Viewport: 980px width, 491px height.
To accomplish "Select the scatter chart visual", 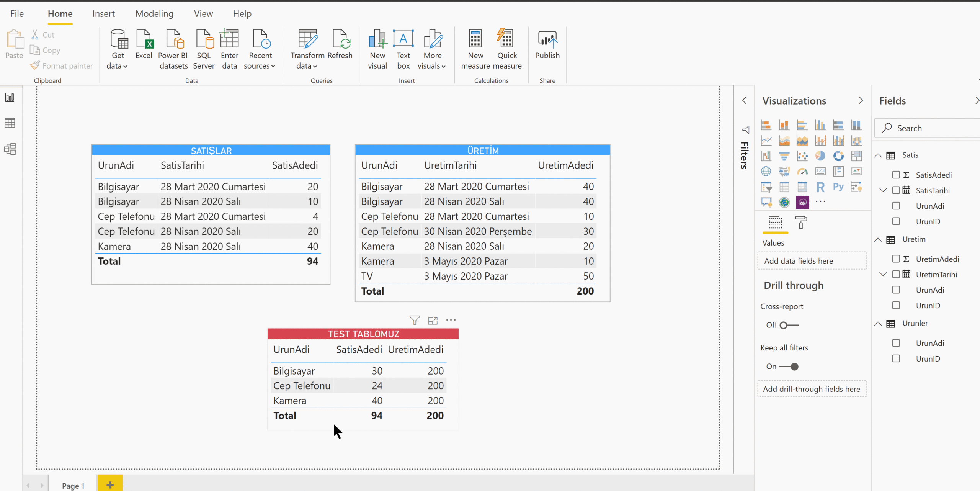I will pos(802,156).
